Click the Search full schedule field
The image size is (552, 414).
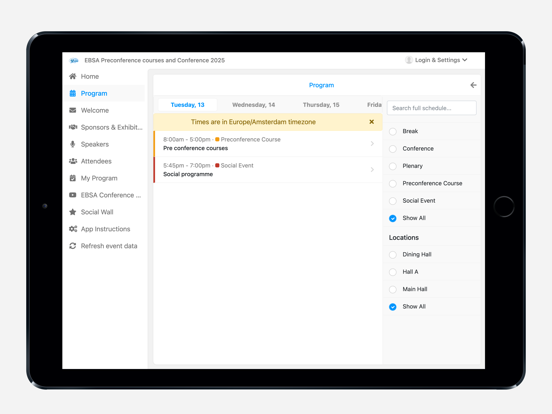(432, 108)
